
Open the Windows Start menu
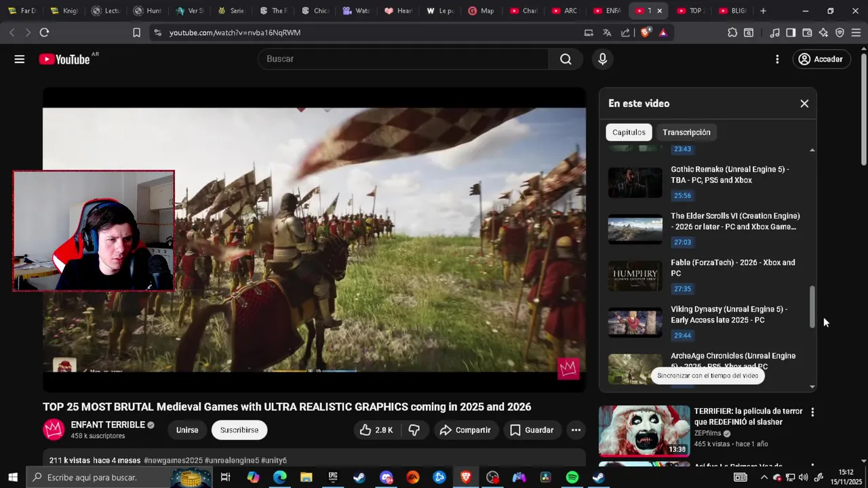click(12, 477)
